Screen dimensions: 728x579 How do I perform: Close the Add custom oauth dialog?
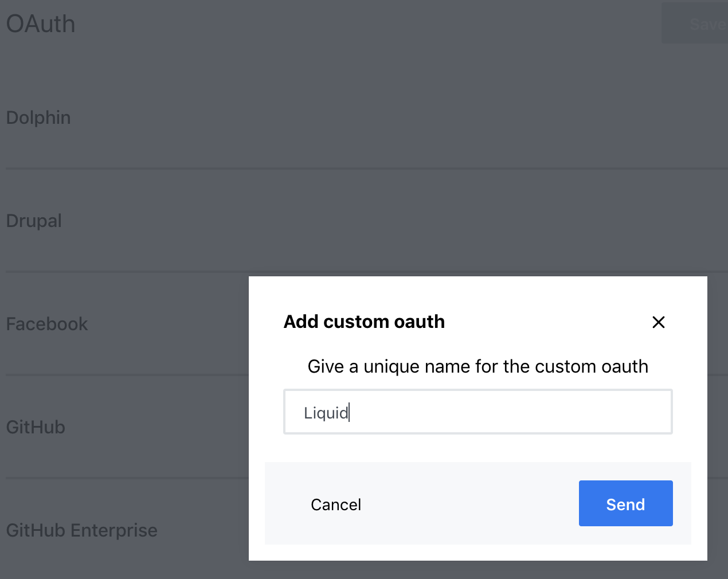pos(658,322)
